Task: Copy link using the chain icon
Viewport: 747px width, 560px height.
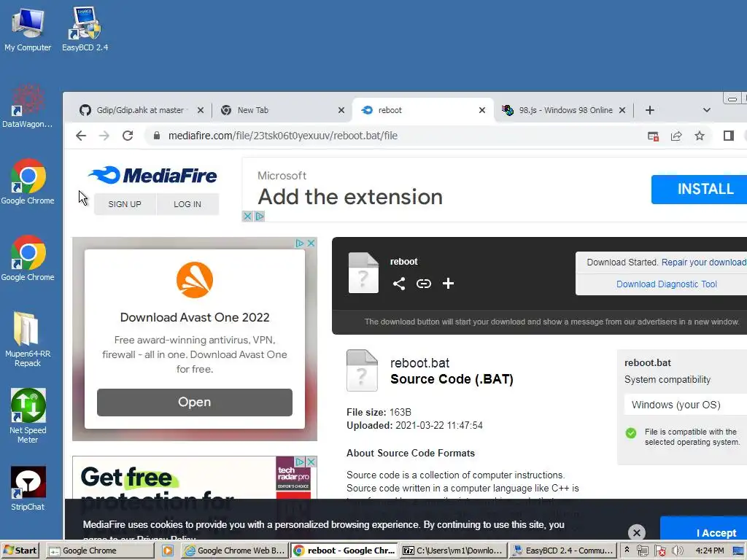Action: [424, 284]
